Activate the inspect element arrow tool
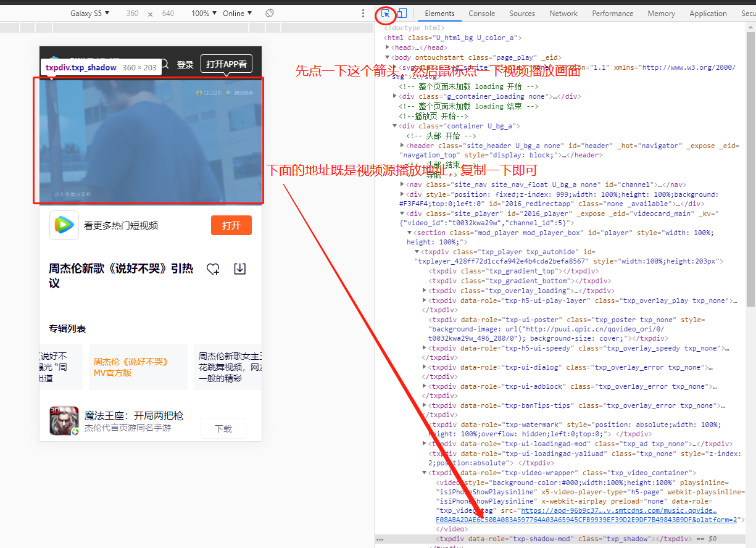The image size is (756, 548). click(x=386, y=13)
